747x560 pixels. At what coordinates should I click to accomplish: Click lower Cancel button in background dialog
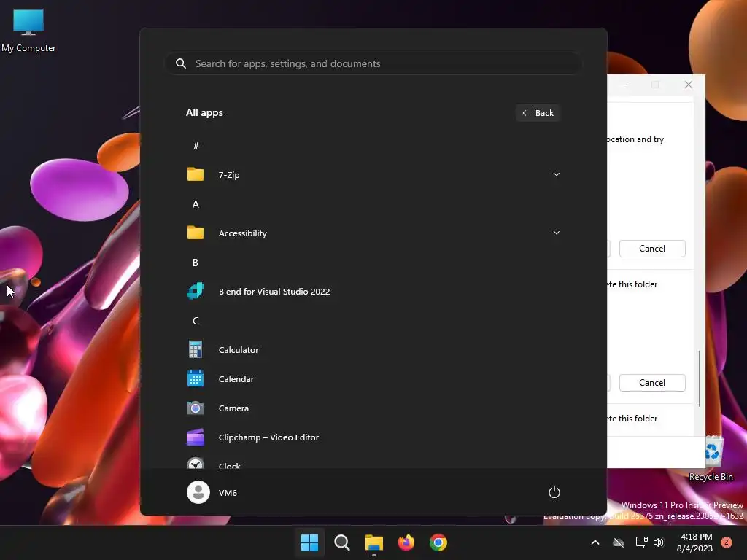pyautogui.click(x=652, y=383)
